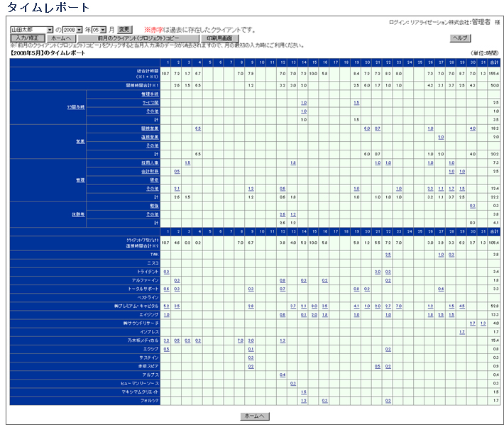The height and width of the screenshot is (432, 504).
Task: Copy previous month's clients with コピー button
Action: tap(138, 38)
